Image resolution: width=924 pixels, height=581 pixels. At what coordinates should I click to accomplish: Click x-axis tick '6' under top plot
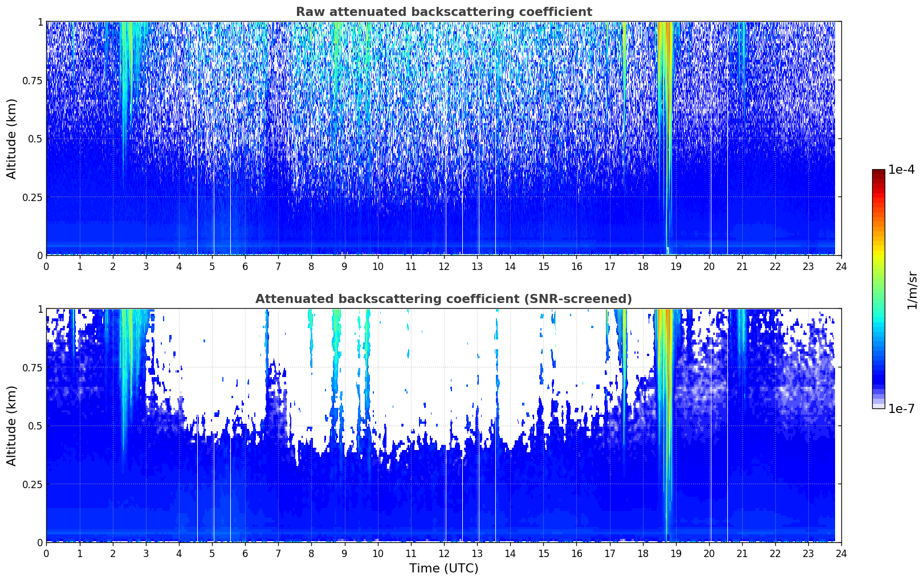(x=245, y=267)
